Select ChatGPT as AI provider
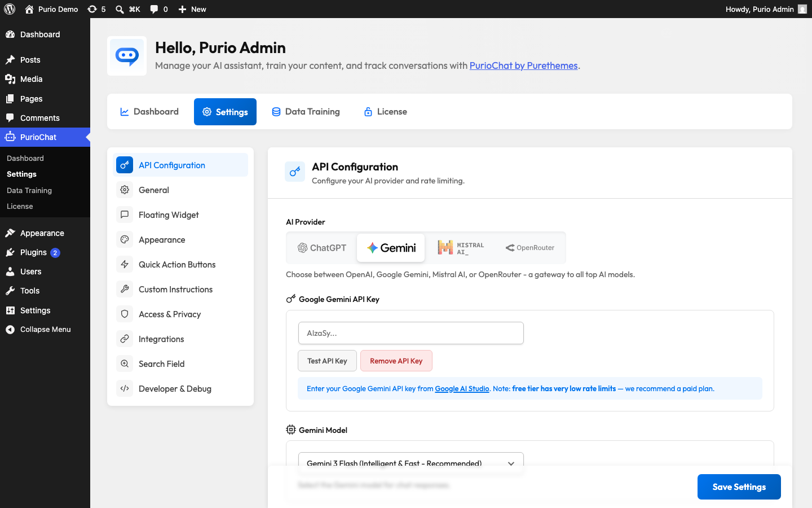 [x=322, y=248]
